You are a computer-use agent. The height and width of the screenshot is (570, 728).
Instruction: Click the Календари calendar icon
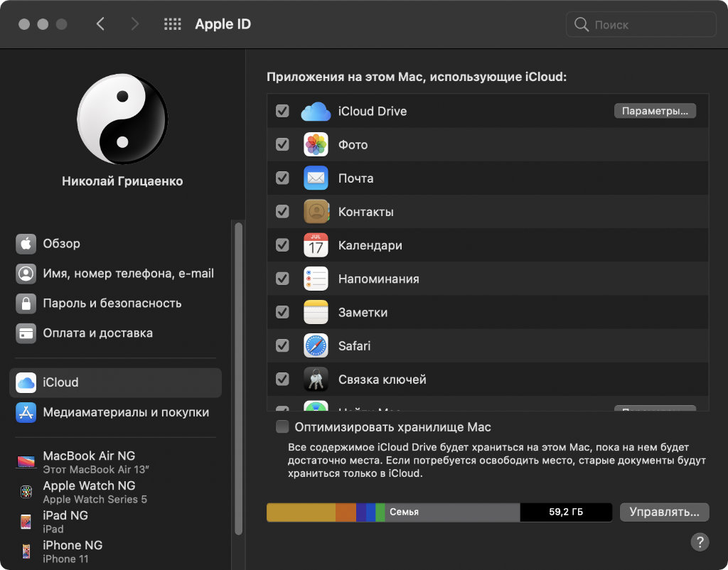(x=316, y=245)
